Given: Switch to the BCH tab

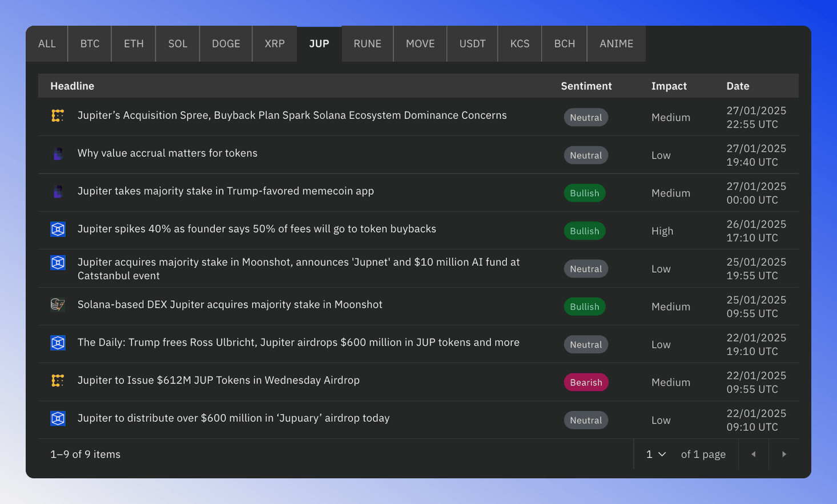Looking at the screenshot, I should click(565, 43).
